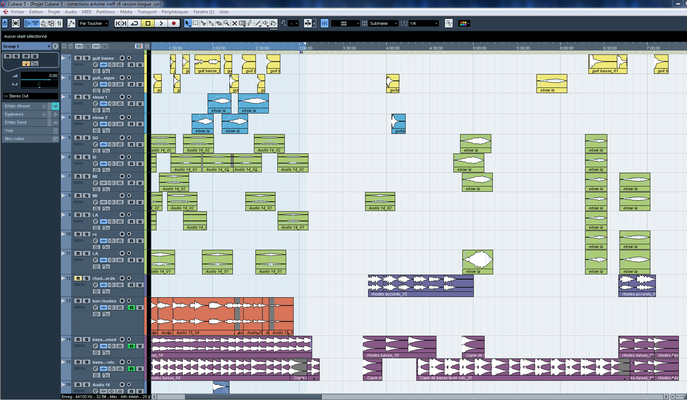The width and height of the screenshot is (687, 400).
Task: Mute the ebow 1 track
Action: point(78,97)
